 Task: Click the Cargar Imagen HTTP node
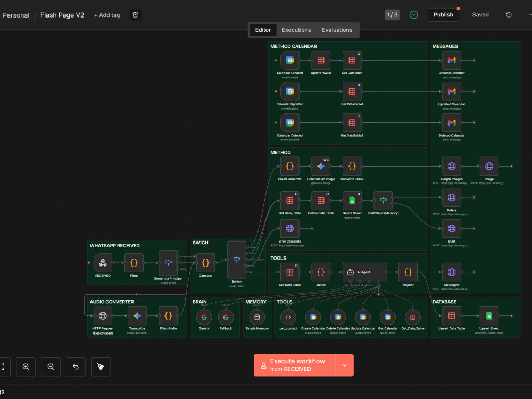pos(452,166)
